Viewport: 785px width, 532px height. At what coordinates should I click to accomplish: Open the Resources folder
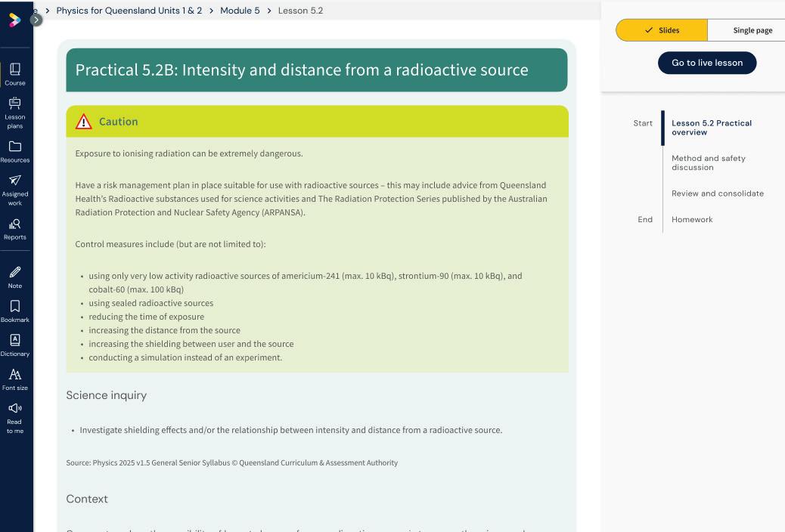click(15, 152)
